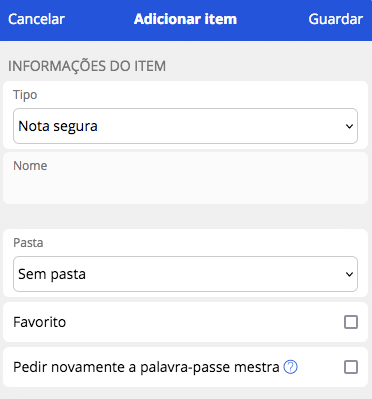Click Cancelar in the header bar
The image size is (372, 399).
36,19
